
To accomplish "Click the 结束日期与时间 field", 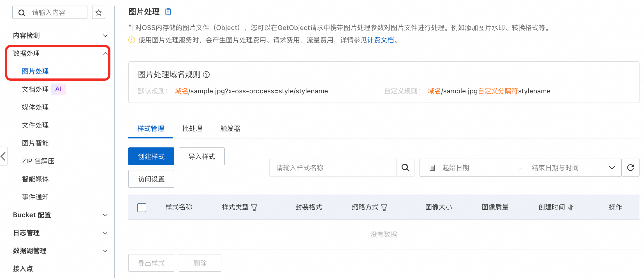I will point(555,168).
